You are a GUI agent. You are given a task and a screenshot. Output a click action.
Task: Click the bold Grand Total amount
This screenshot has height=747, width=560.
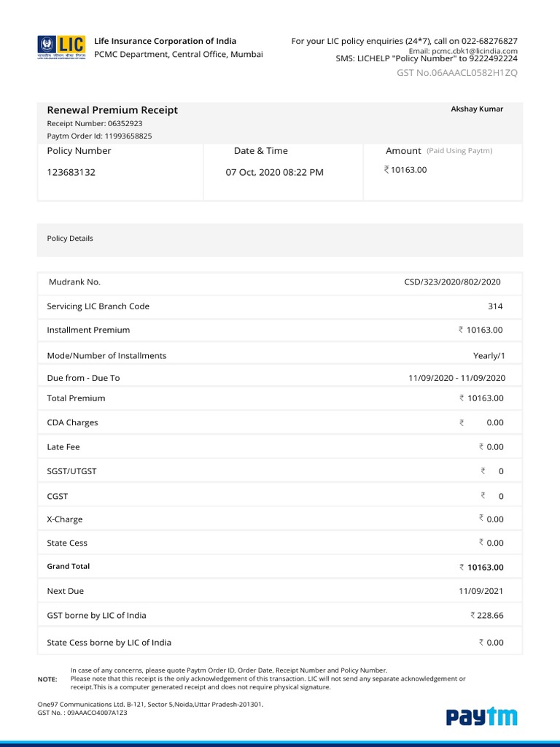pyautogui.click(x=484, y=568)
